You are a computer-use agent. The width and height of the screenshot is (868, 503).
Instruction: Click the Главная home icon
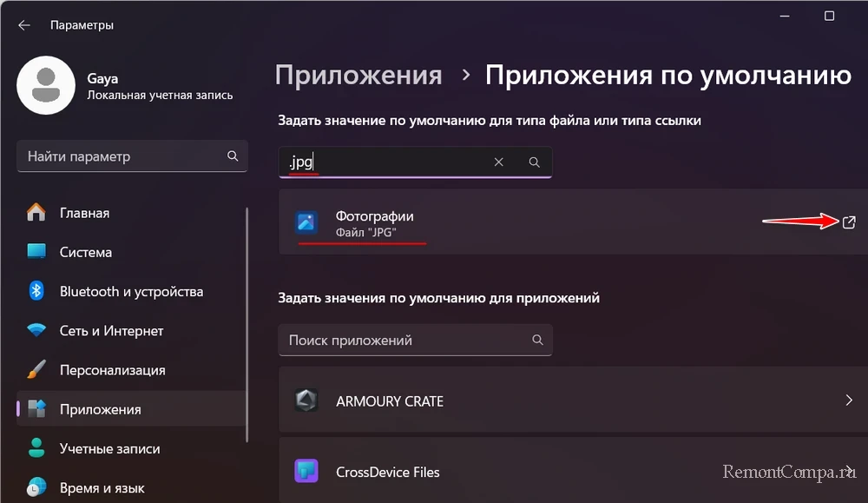(36, 213)
